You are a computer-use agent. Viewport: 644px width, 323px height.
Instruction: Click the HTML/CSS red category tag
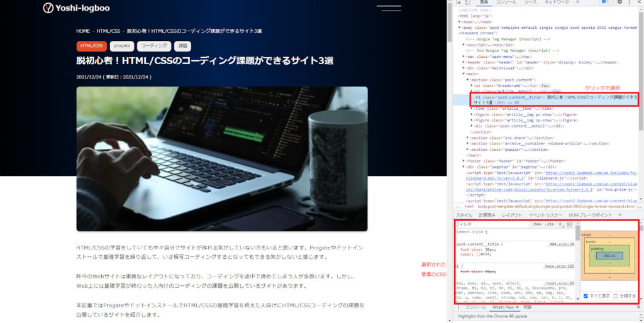[91, 46]
